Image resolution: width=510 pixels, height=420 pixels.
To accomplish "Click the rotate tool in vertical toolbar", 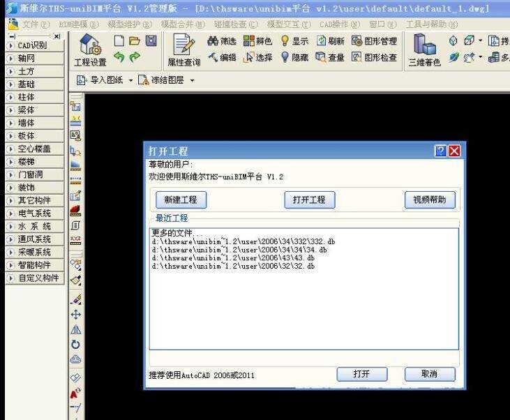I will (x=76, y=345).
